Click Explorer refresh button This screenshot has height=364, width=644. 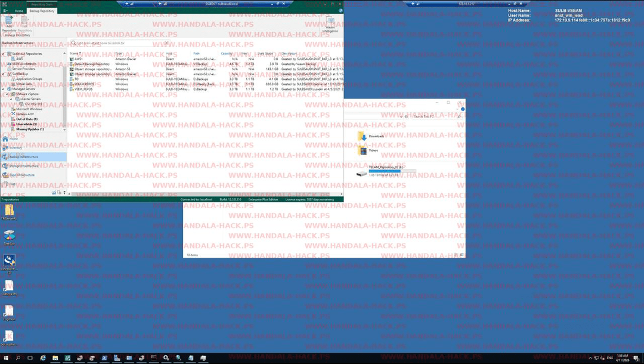pyautogui.click(x=406, y=117)
